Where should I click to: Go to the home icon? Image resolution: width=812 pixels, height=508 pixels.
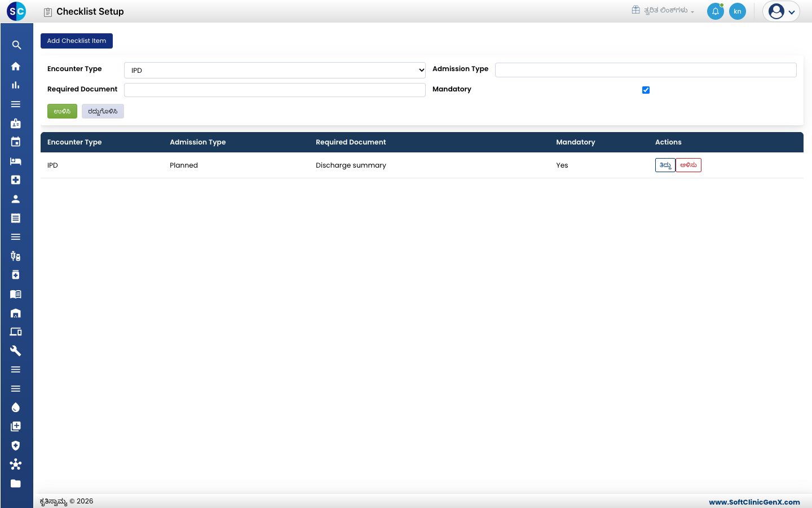(x=16, y=66)
